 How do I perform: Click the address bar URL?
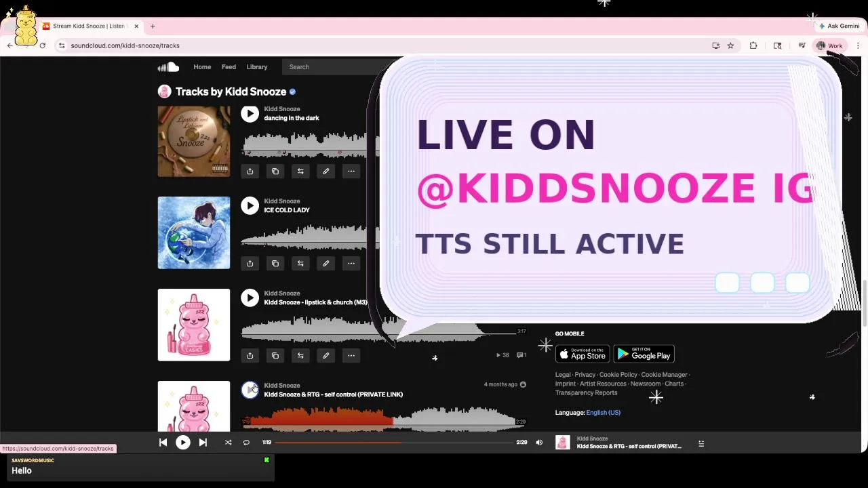(x=125, y=46)
